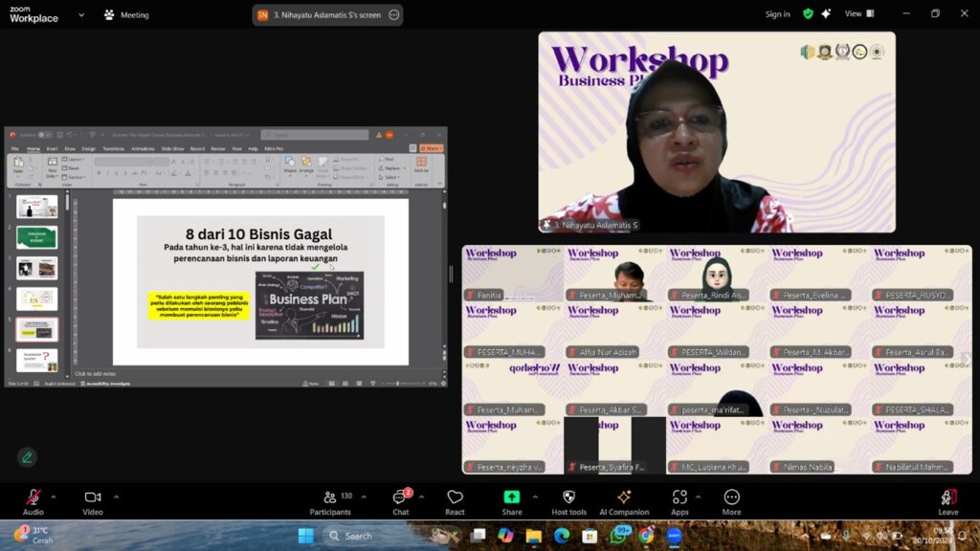
Task: Unmute the microphone with the Audio button
Action: coord(33,501)
